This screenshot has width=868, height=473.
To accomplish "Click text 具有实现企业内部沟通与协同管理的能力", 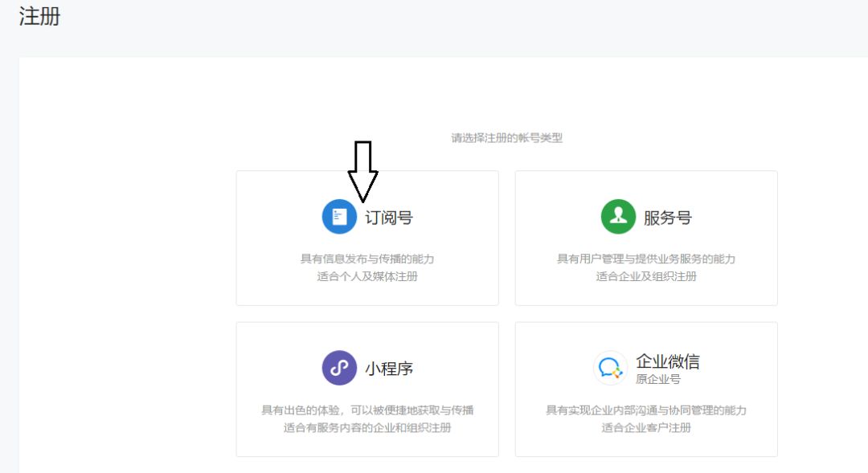I will [x=646, y=410].
